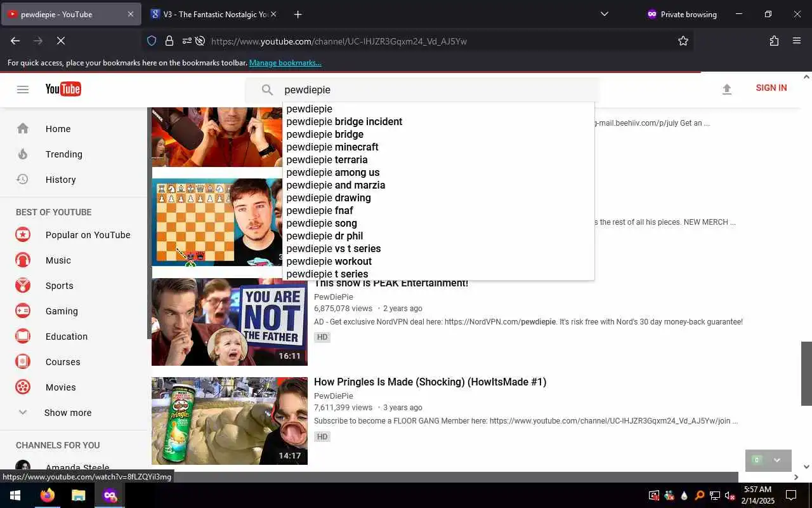Image resolution: width=812 pixels, height=508 pixels.
Task: Switch to V3 Fantastic Nostalgic tab
Action: pos(214,14)
